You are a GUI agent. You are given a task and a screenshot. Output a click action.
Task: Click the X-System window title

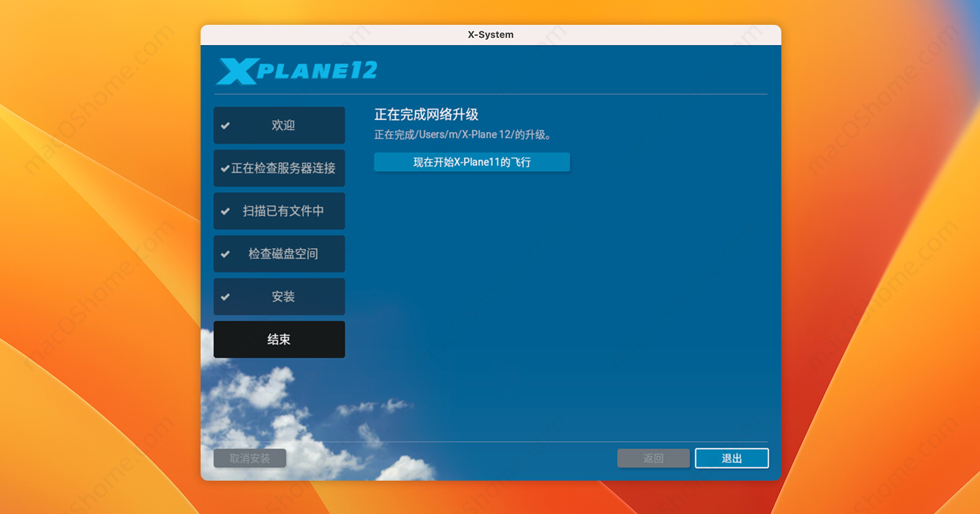point(491,35)
